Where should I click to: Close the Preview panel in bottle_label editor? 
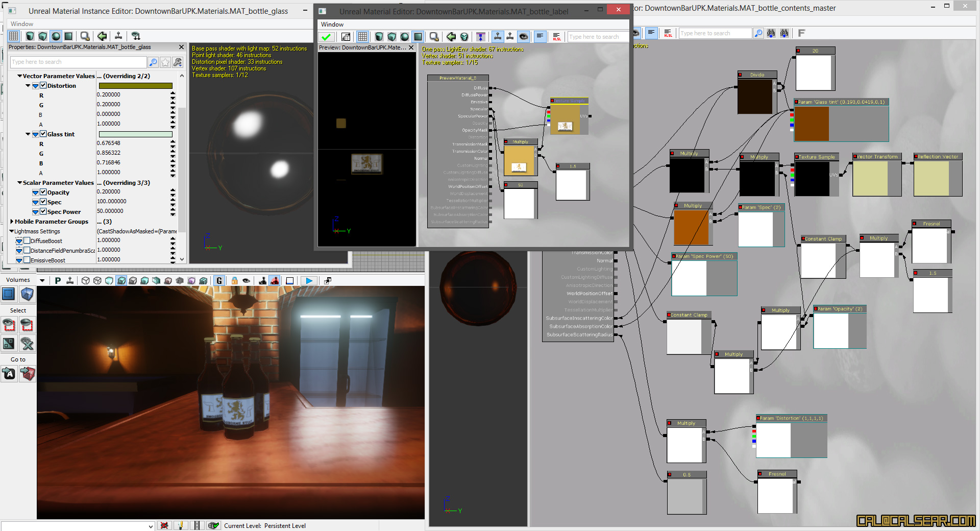coord(411,47)
